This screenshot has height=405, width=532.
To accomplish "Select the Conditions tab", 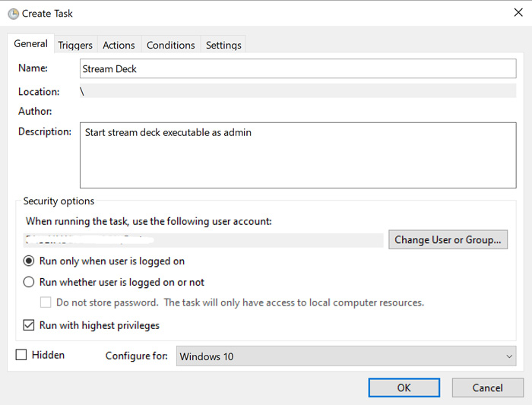I will tap(170, 45).
